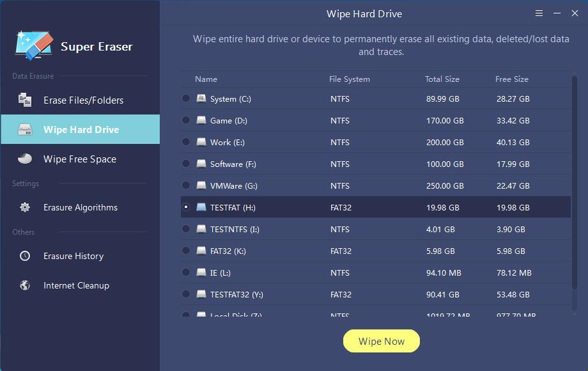
Task: Select the IE (L:) radio button
Action: coord(185,272)
